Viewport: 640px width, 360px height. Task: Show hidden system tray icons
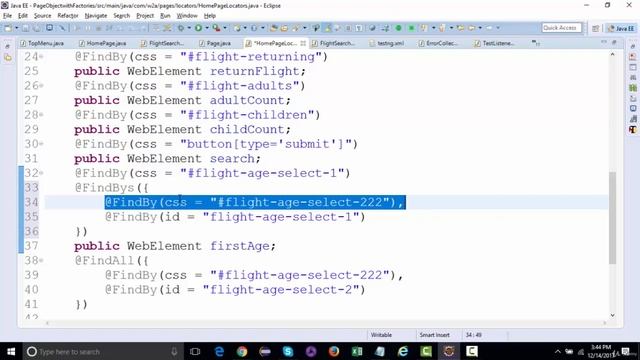point(558,351)
